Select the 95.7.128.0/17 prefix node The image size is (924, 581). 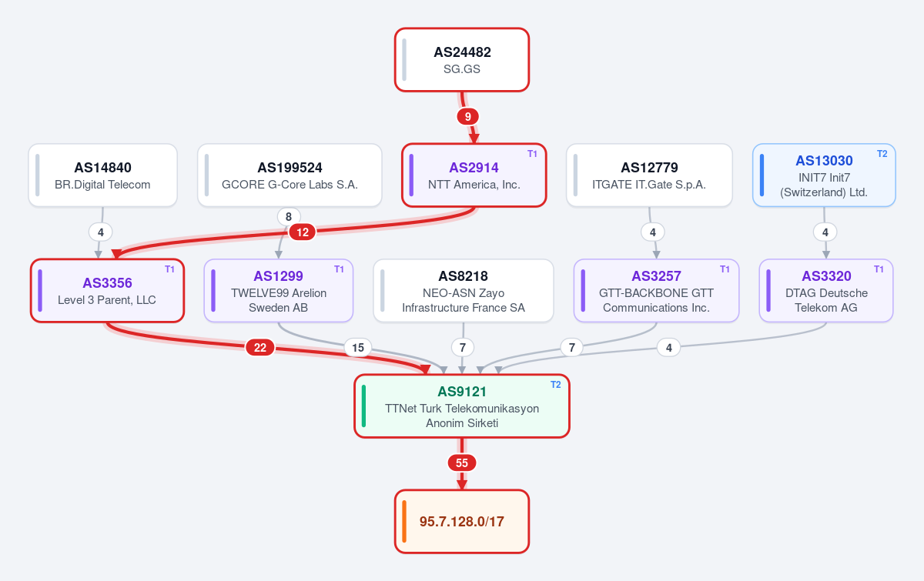[x=462, y=521]
